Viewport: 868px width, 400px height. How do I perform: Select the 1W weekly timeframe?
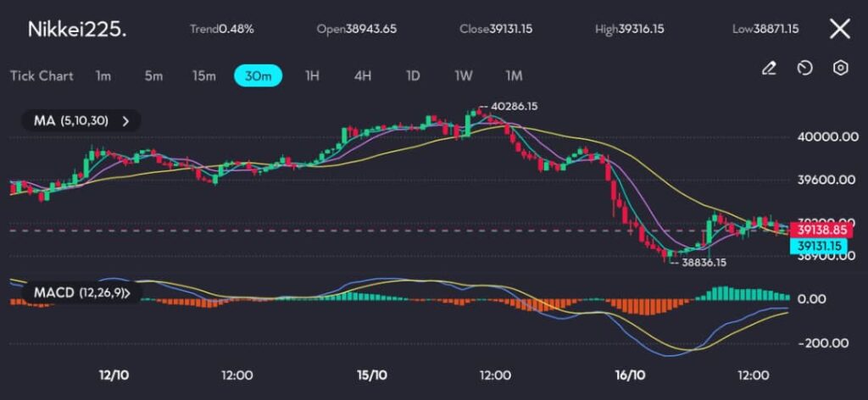pos(464,76)
